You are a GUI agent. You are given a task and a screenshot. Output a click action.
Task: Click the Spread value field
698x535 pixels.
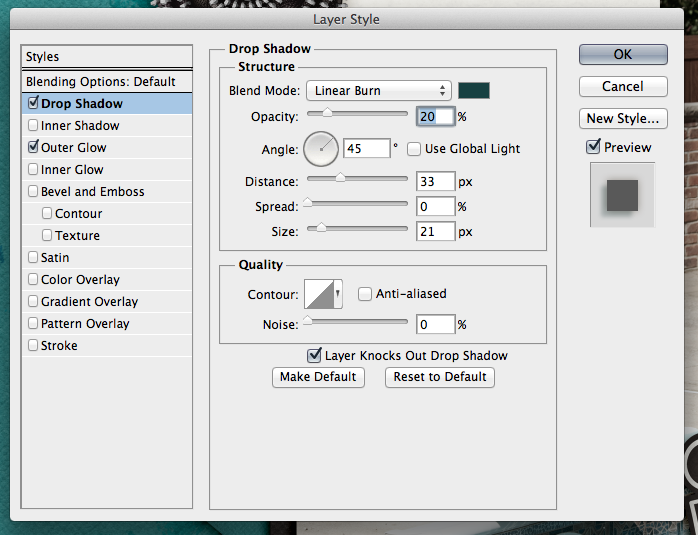[x=435, y=207]
